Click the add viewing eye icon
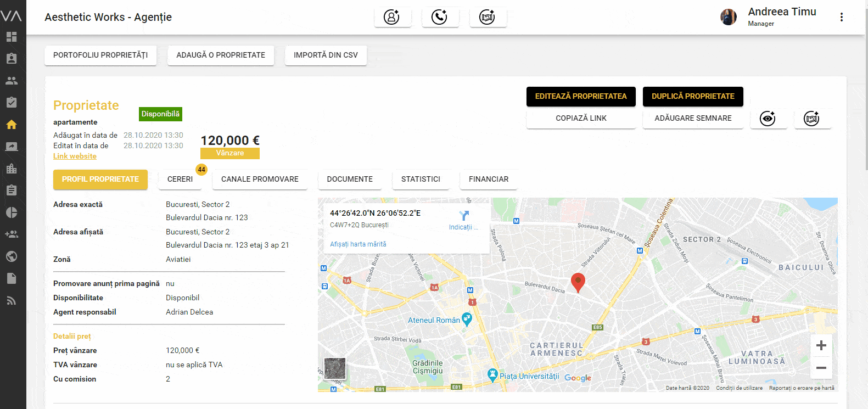The image size is (868, 409). pos(768,119)
